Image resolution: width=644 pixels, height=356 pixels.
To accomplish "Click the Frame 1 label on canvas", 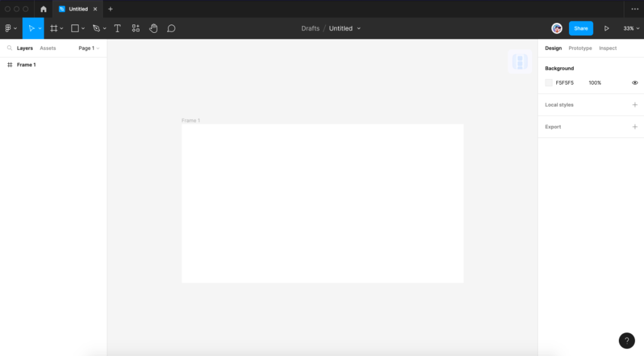I will [191, 120].
